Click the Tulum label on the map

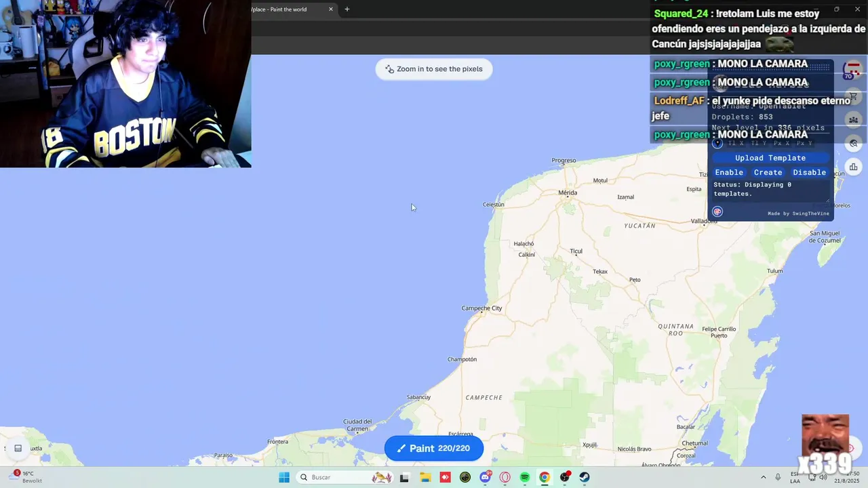click(x=774, y=271)
